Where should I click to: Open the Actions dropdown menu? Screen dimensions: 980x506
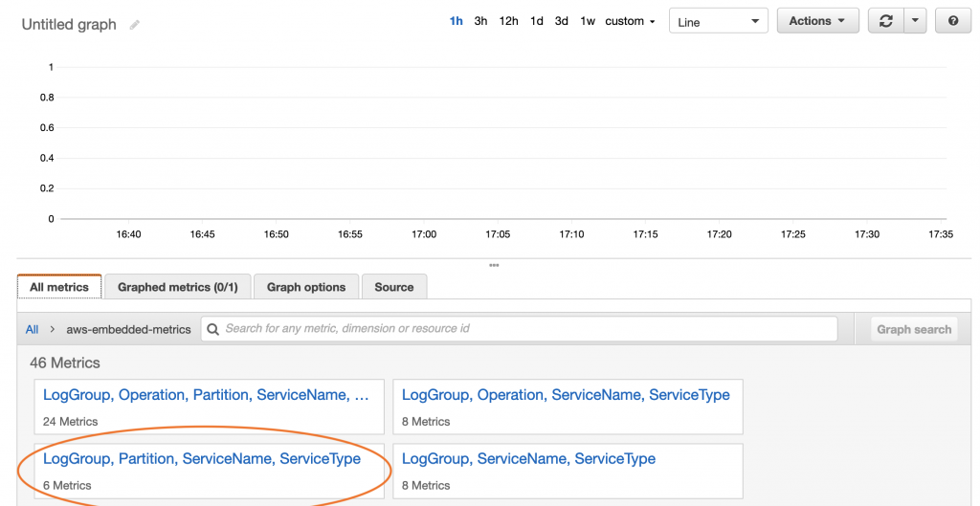(817, 21)
